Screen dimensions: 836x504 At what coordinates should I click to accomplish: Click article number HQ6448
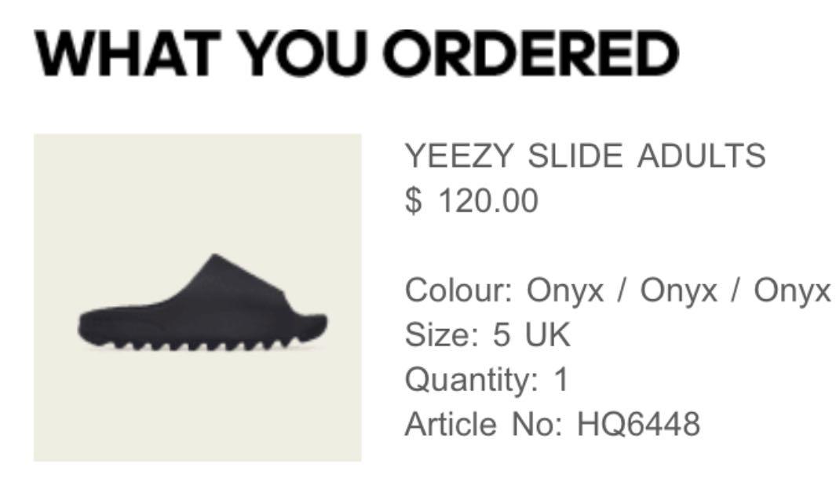pyautogui.click(x=638, y=425)
